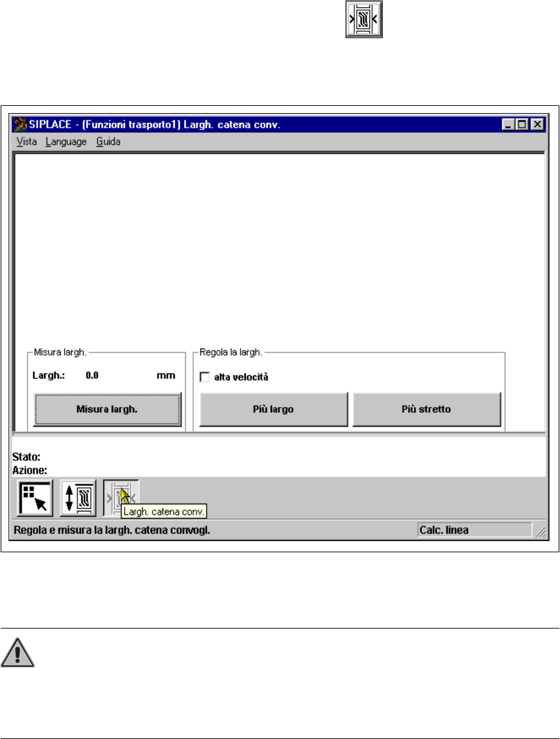Open the Guida menu
Image resolution: width=560 pixels, height=739 pixels.
coord(108,141)
